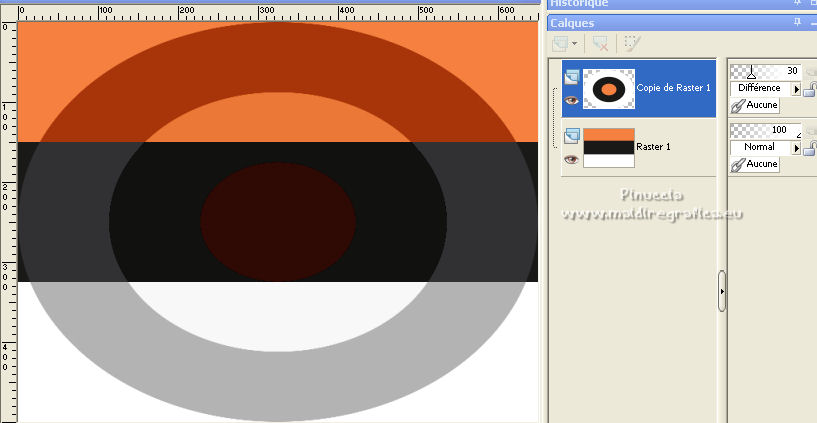This screenshot has height=423, width=817.
Task: Click the Calques palette title bar
Action: [682, 22]
